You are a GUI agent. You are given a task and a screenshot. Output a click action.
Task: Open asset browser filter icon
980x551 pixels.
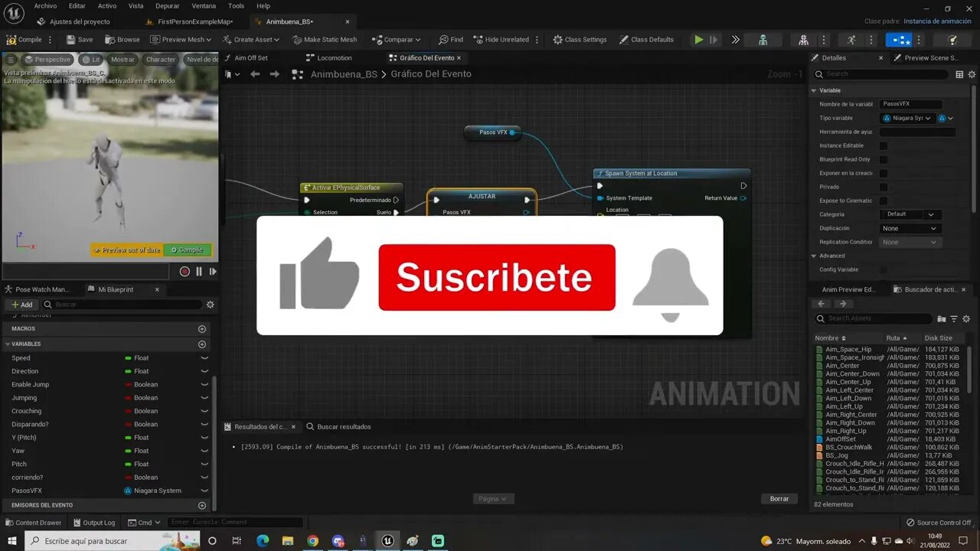(954, 318)
